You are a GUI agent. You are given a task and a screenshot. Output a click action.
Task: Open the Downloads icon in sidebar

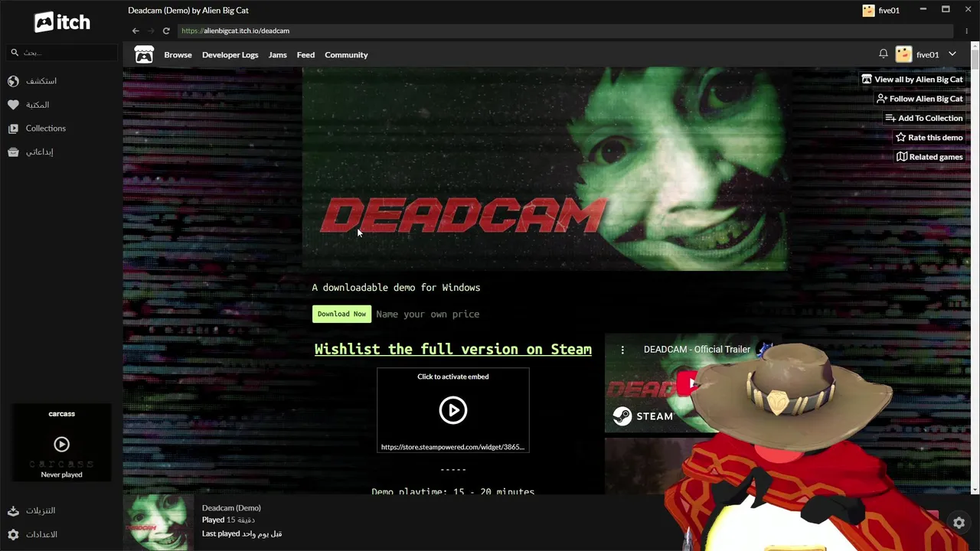pos(13,510)
